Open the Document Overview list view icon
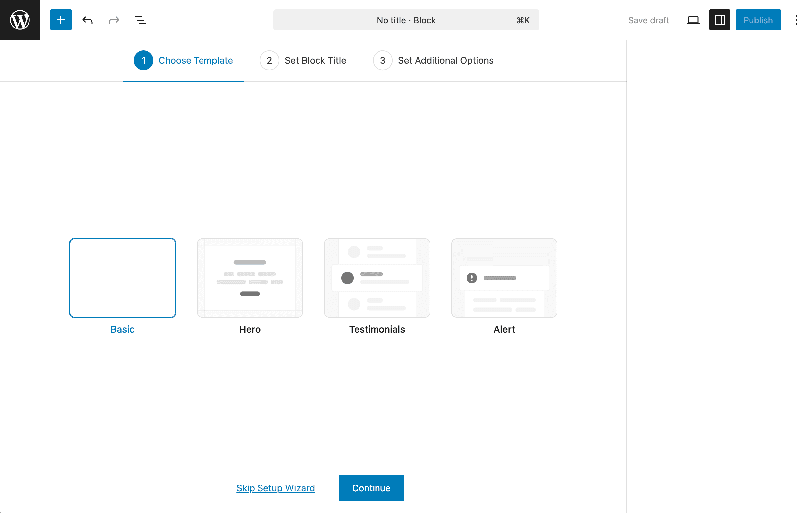The height and width of the screenshot is (513, 812). click(141, 20)
